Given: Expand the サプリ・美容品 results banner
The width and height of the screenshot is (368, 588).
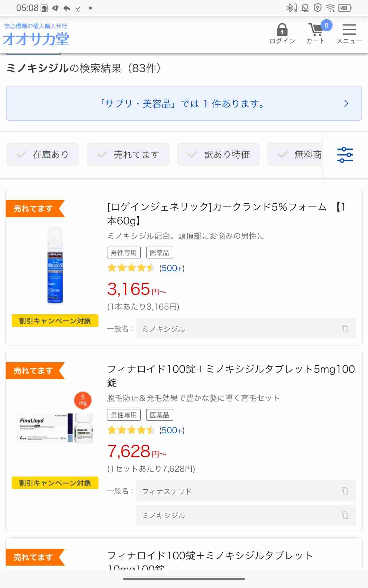Looking at the screenshot, I should pos(184,104).
